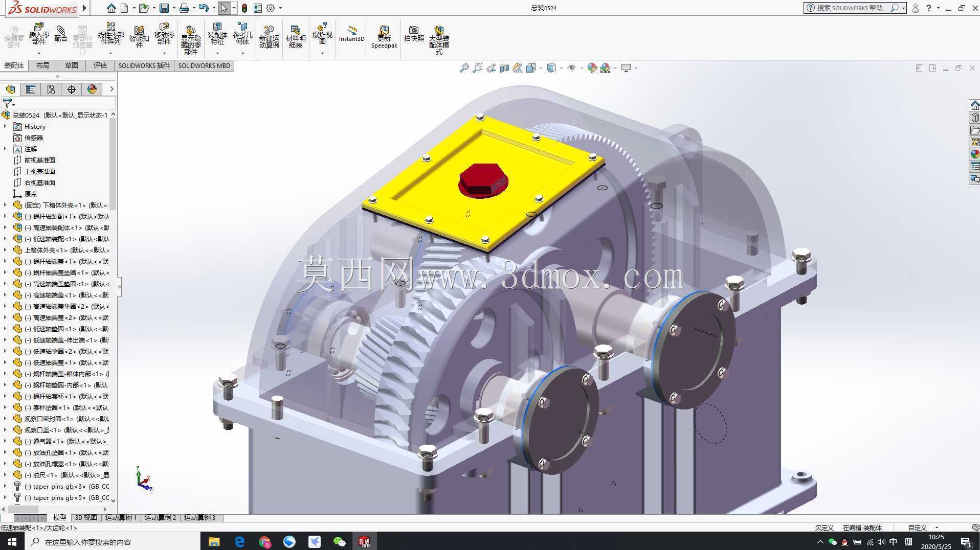
Task: Select 观察口盖<1> in feature tree
Action: tap(61, 430)
